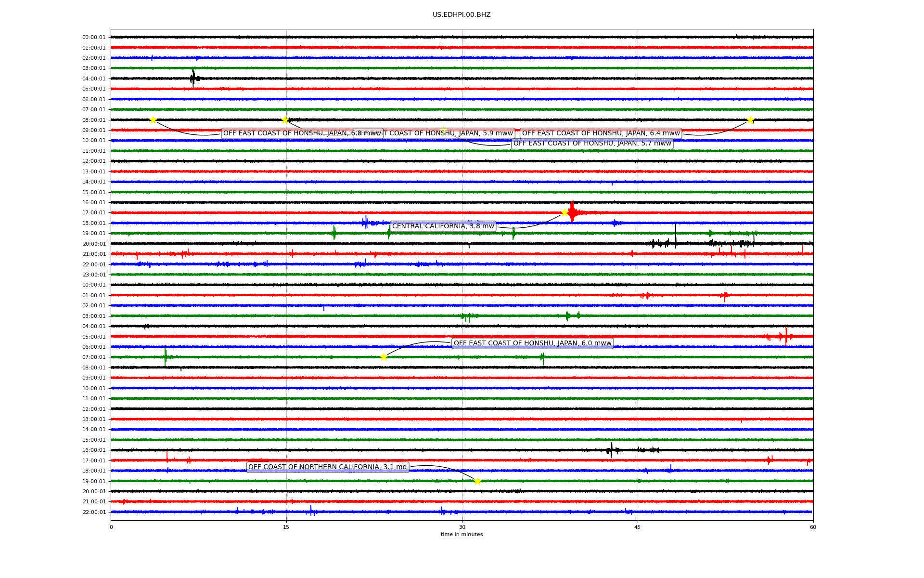Viewport: 924px width, 578px height.
Task: Select the Honshu Japan 6.4 mww annotation box
Action: pos(601,133)
